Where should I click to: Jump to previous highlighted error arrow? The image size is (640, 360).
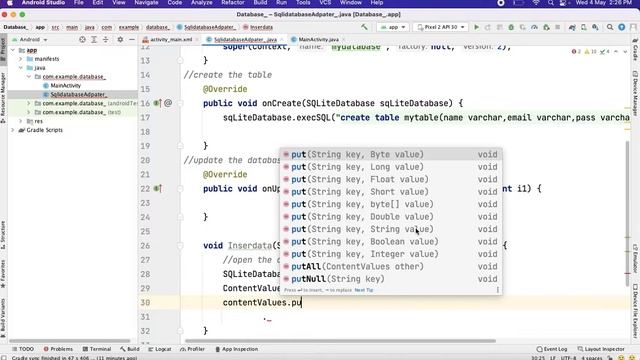pyautogui.click(x=616, y=51)
